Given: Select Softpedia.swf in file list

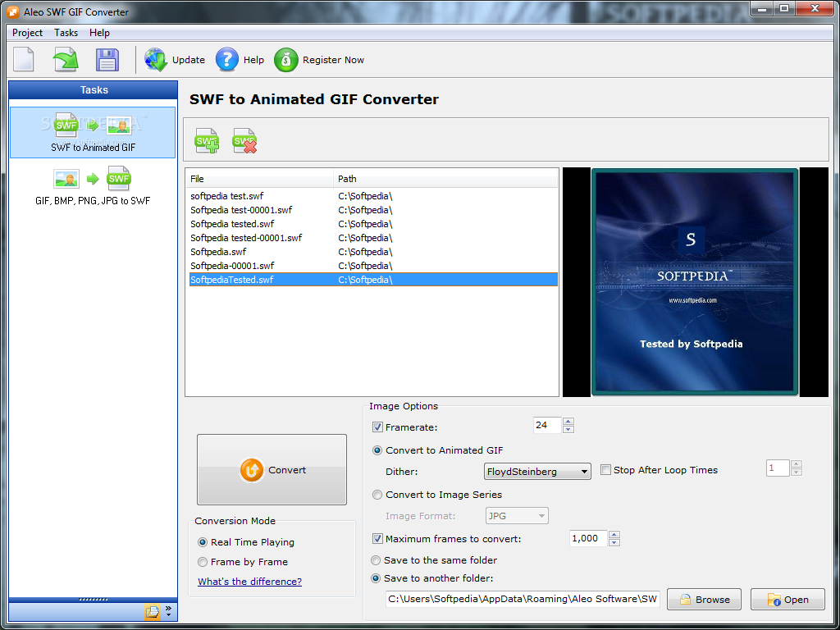Looking at the screenshot, I should tap(373, 252).
